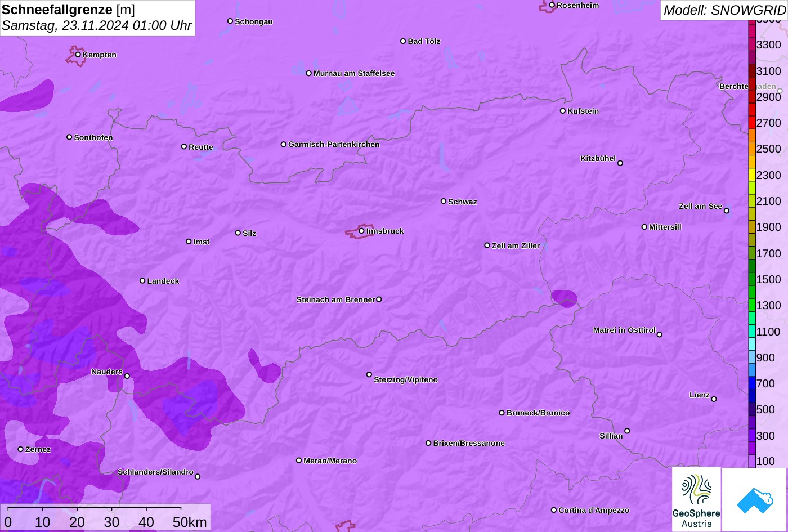
Task: Click the yellow 2300 legend color
Action: coord(752,175)
